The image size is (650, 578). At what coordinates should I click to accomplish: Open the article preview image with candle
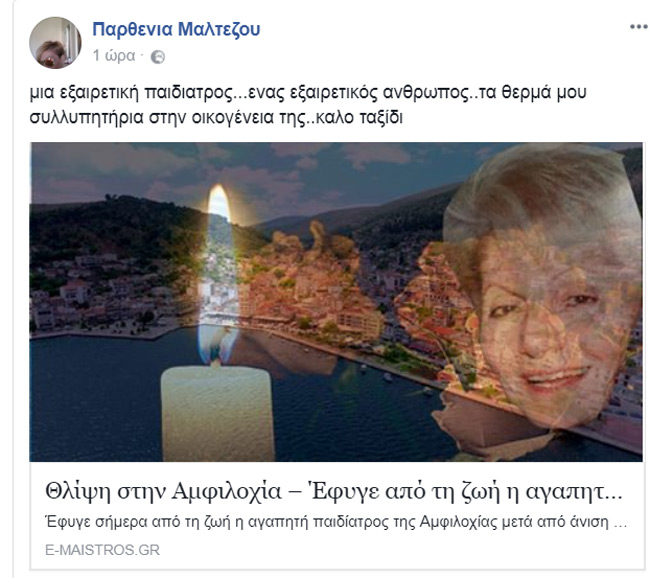click(336, 302)
